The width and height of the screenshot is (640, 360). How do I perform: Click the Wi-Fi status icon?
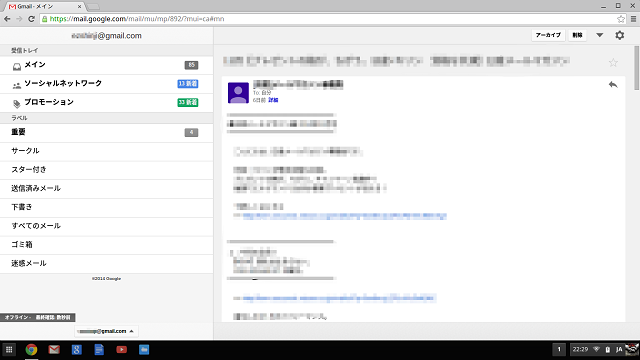(x=596, y=349)
